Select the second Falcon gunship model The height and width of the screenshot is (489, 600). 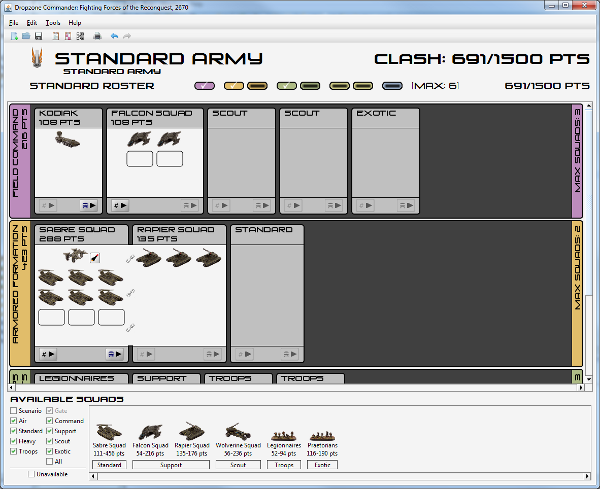[x=169, y=139]
